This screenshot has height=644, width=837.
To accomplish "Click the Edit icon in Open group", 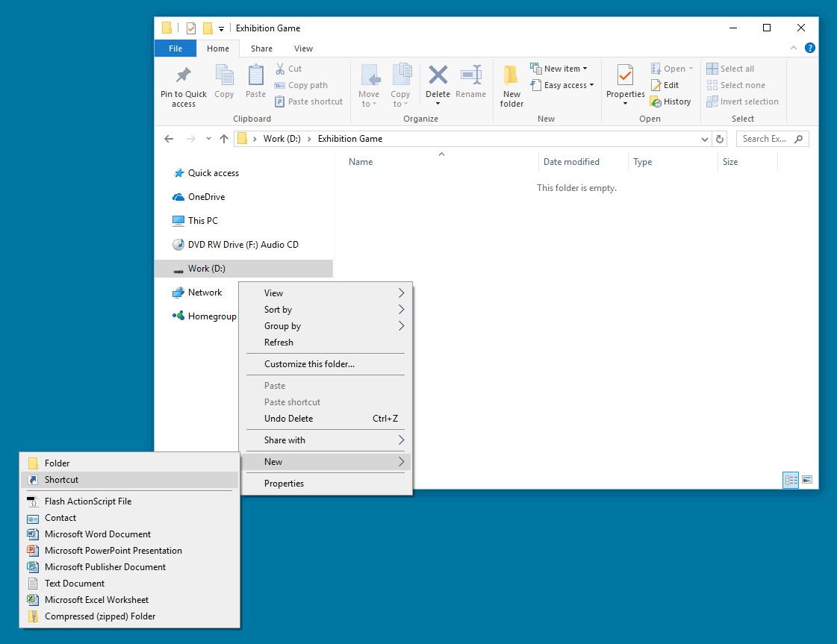I will pos(656,85).
